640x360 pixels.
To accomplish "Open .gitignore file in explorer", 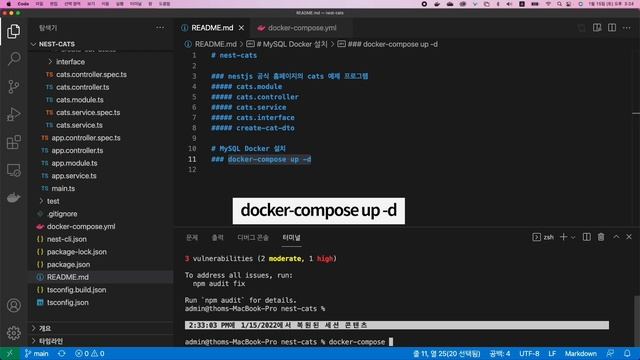I will coord(62,214).
